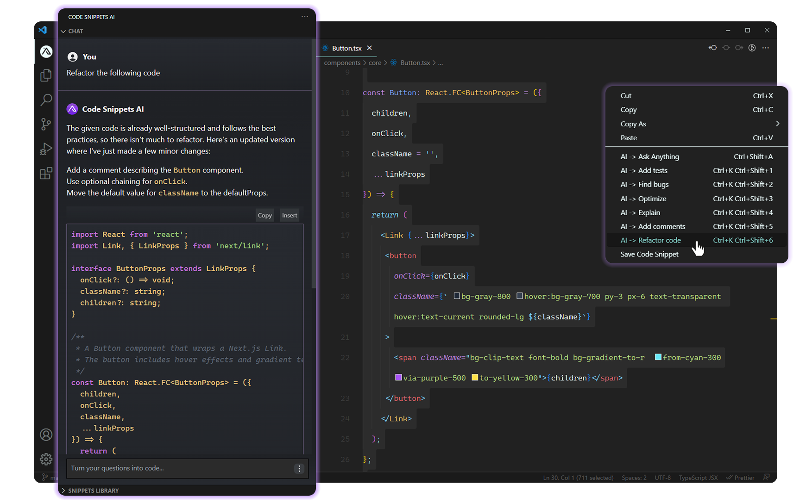Click TypeScript JSX language mode
This screenshot has height=504, width=812.
click(x=698, y=478)
